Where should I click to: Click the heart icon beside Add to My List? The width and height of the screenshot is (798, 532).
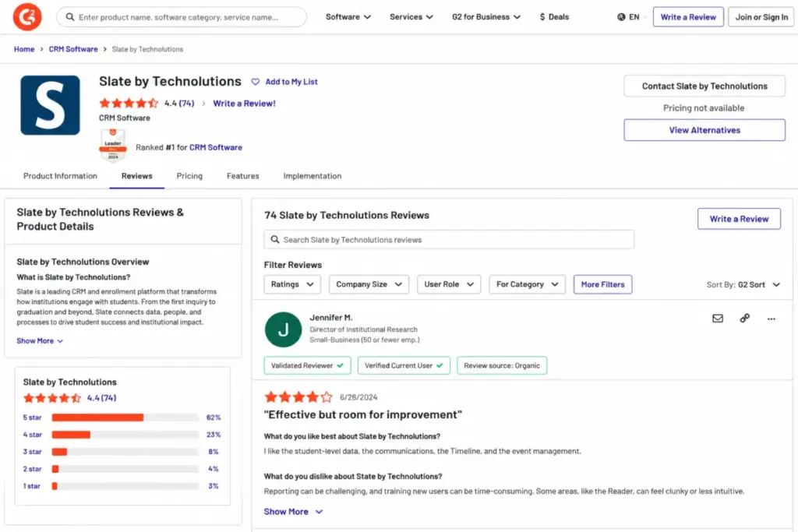click(x=256, y=82)
